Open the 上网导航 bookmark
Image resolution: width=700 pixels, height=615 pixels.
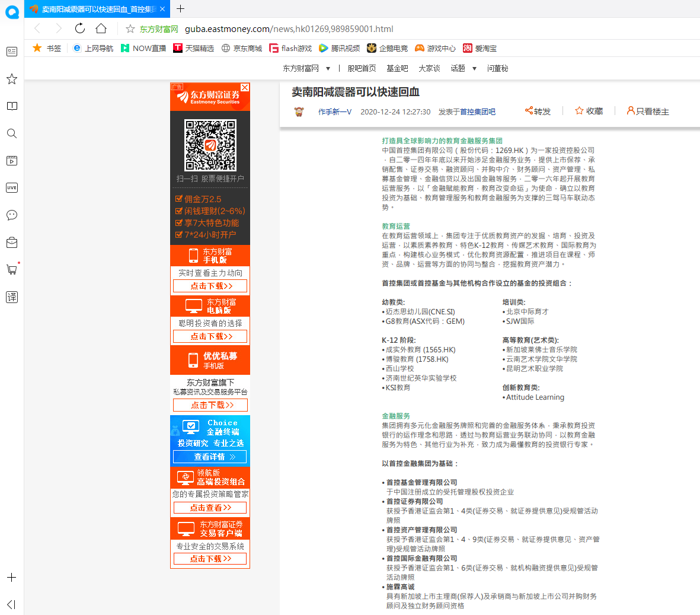[93, 48]
